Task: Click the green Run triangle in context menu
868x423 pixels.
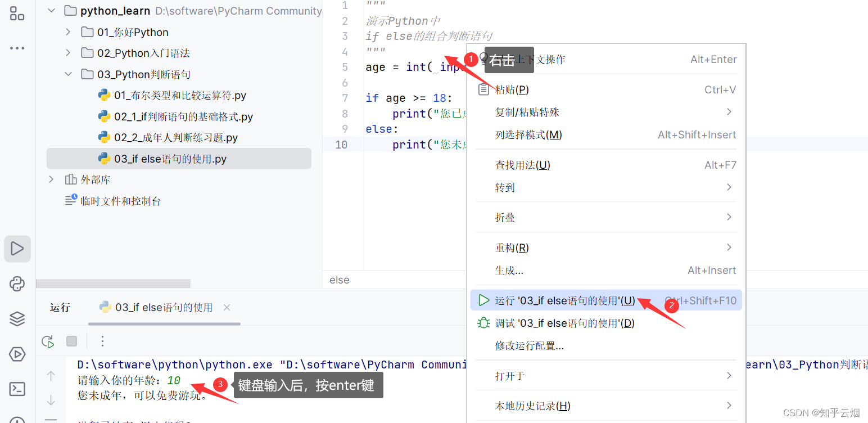Action: 483,300
